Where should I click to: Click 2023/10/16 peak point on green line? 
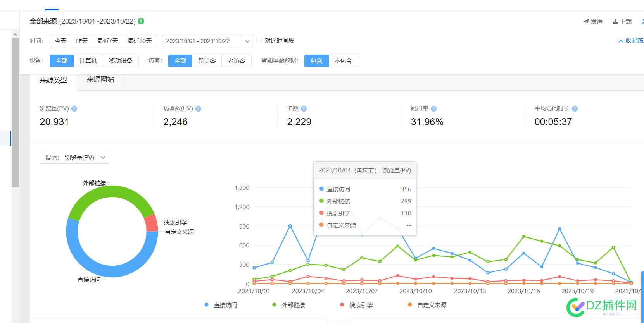(524, 236)
